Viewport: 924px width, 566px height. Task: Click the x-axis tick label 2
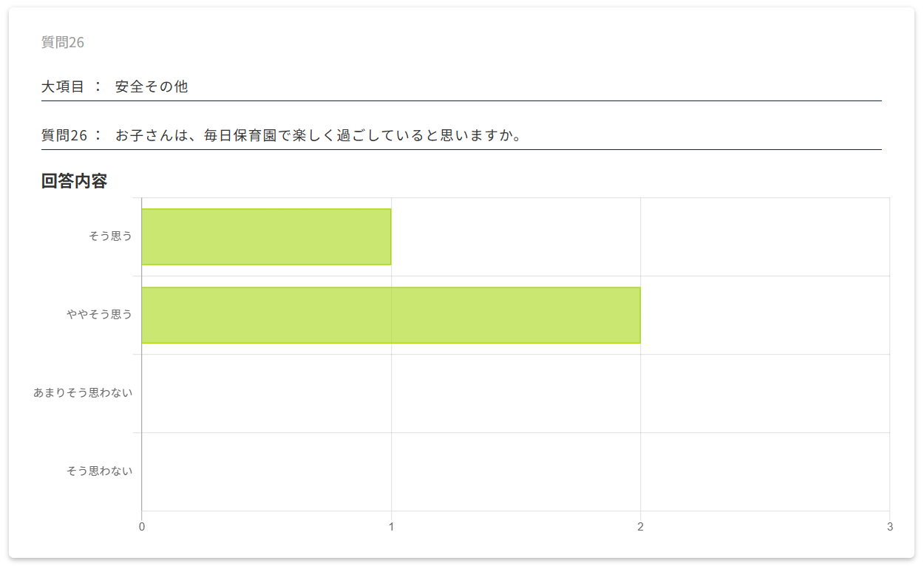[x=640, y=527]
